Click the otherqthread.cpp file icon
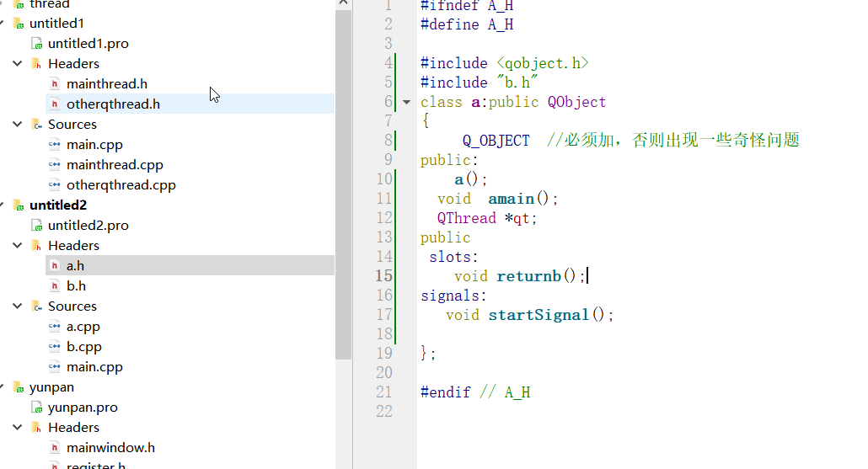 pos(54,184)
